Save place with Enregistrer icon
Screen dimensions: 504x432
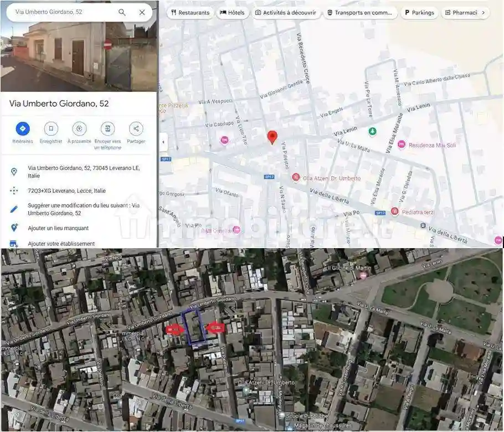(51, 129)
